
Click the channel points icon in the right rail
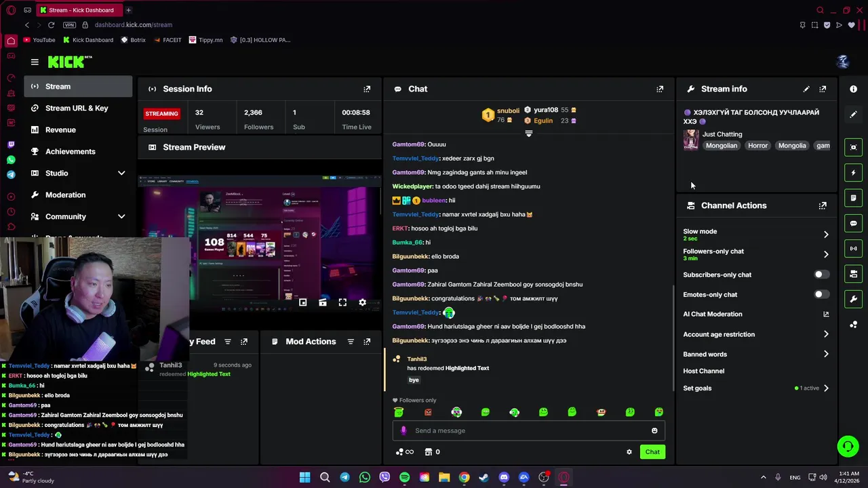coord(853,325)
